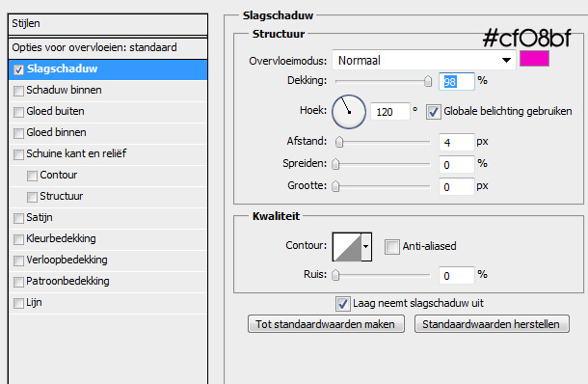Select the Lijn style row
Image resolution: width=588 pixels, height=384 pixels.
108,303
